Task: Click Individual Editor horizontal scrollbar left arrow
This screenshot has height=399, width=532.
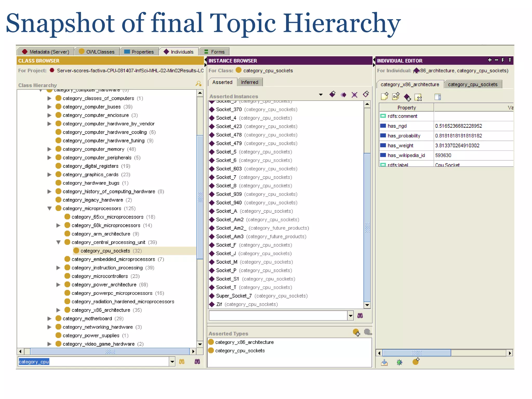Action: 380,353
